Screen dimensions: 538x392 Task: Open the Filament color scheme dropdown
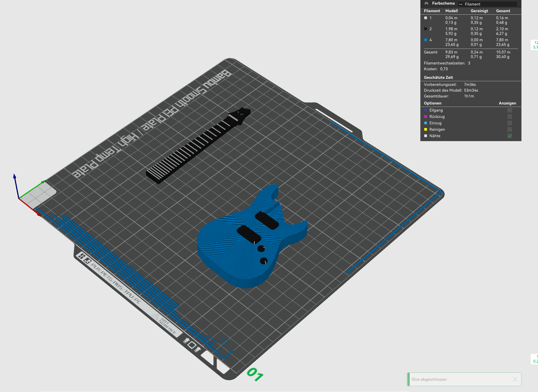[487, 4]
